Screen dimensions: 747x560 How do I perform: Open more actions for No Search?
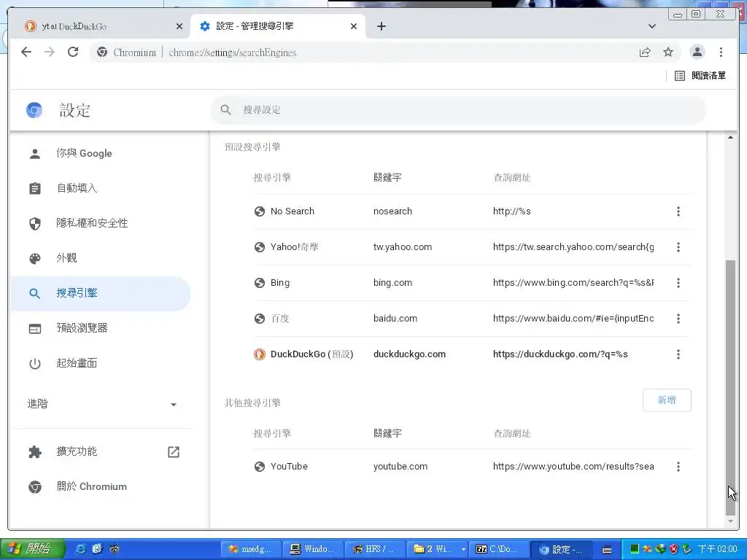pyautogui.click(x=678, y=211)
